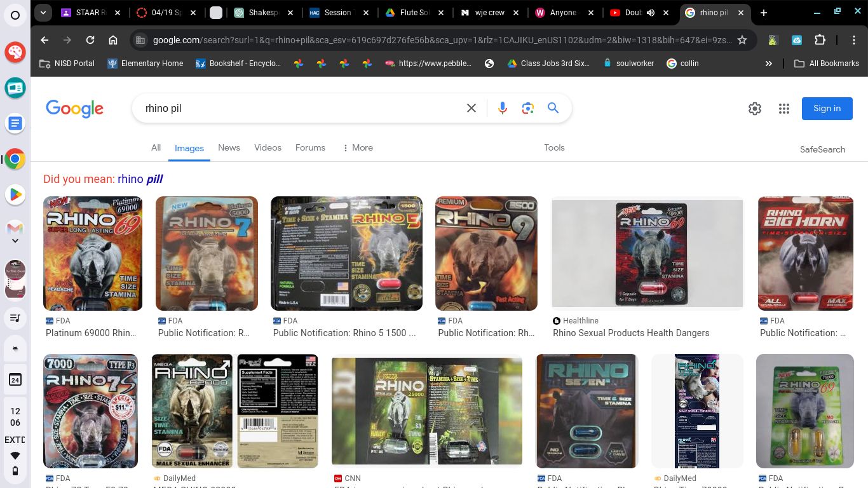Click the 'rhino pill' spelling suggestion
The image size is (868, 488).
click(140, 179)
